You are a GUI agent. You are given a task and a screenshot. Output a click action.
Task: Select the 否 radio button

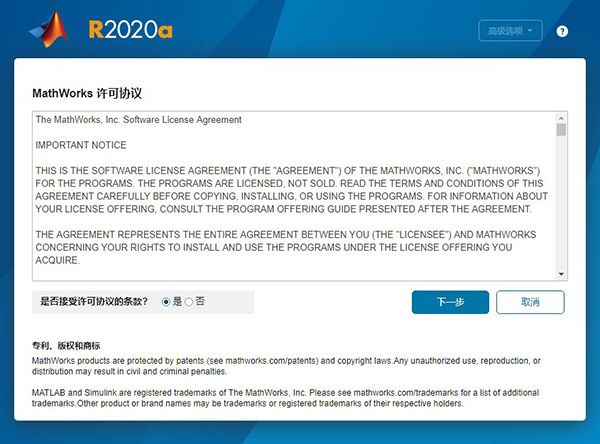pyautogui.click(x=189, y=301)
